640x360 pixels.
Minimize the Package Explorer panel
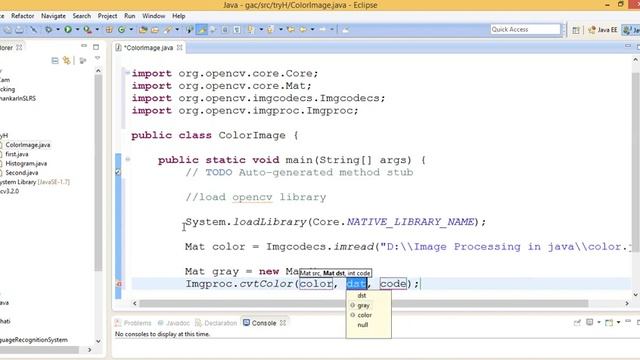pyautogui.click(x=84, y=46)
